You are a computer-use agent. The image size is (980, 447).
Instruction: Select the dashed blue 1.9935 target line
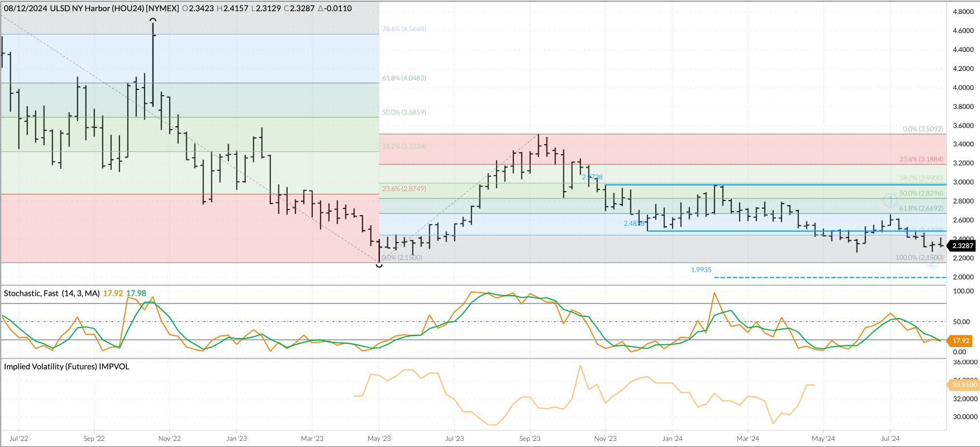click(x=830, y=277)
